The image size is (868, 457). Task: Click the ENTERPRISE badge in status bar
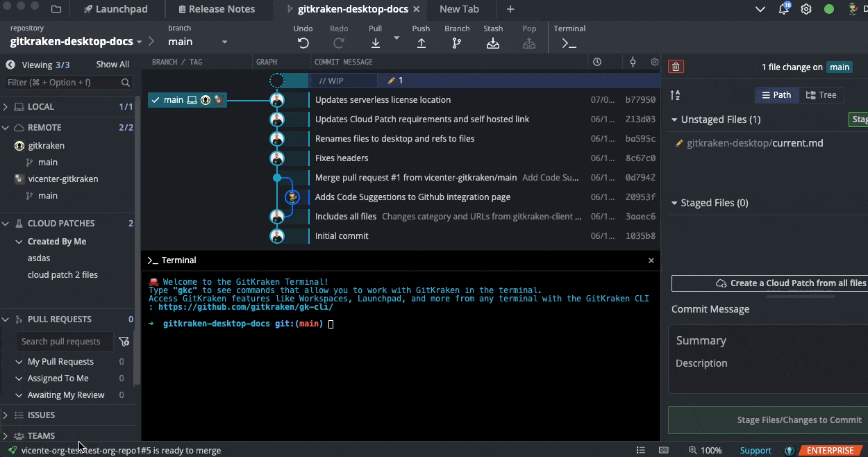830,450
